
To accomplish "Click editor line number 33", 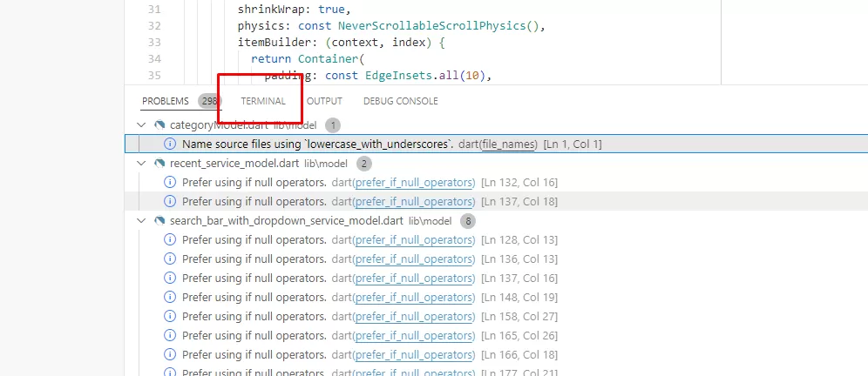I will [154, 42].
